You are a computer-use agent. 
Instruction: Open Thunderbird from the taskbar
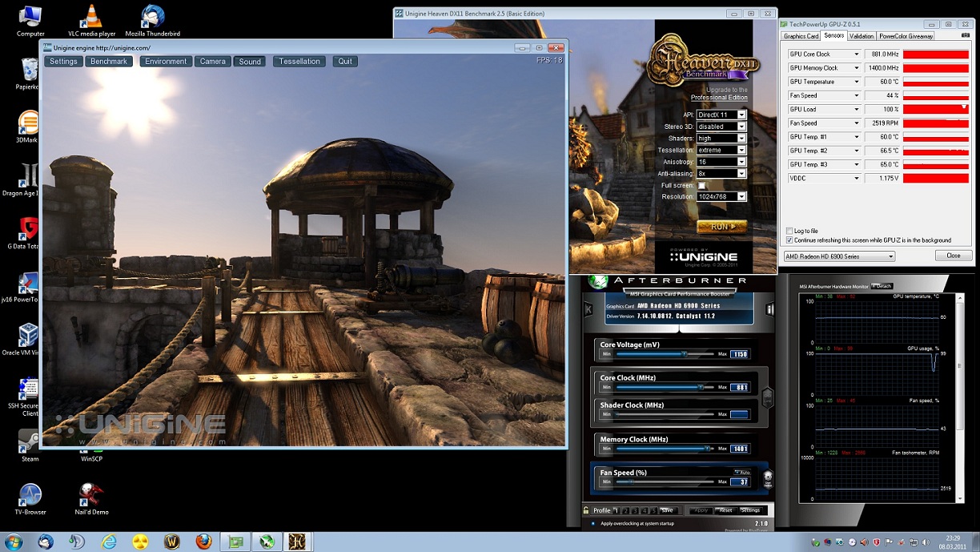46,542
